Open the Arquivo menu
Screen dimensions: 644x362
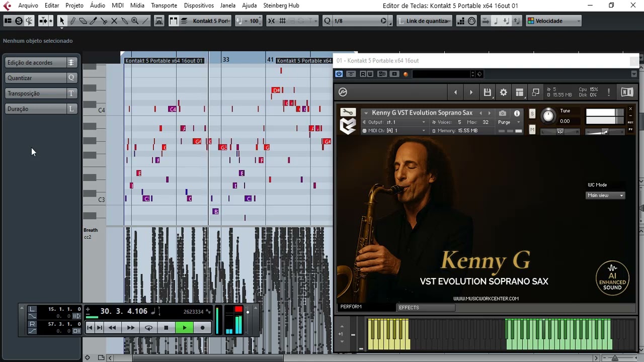(x=28, y=6)
